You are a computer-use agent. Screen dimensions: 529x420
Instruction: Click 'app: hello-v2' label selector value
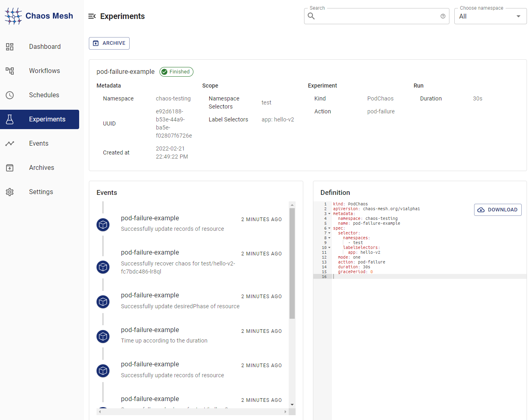pos(278,119)
